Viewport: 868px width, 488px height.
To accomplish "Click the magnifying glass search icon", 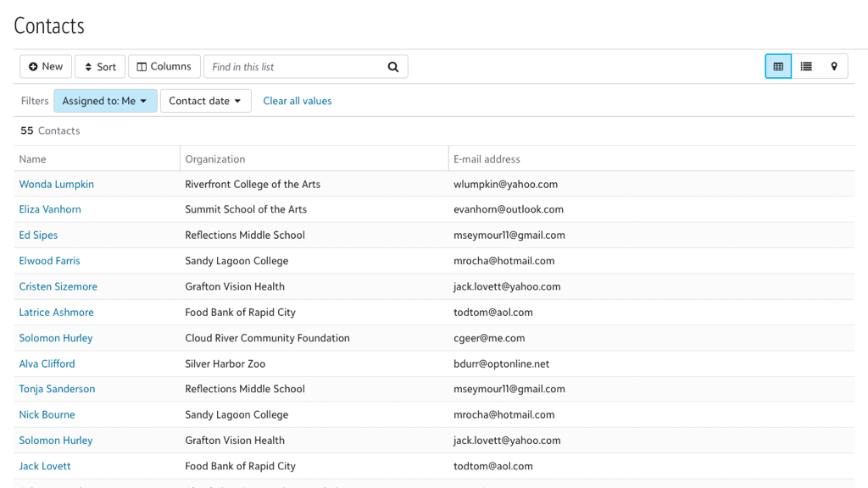I will tap(393, 67).
